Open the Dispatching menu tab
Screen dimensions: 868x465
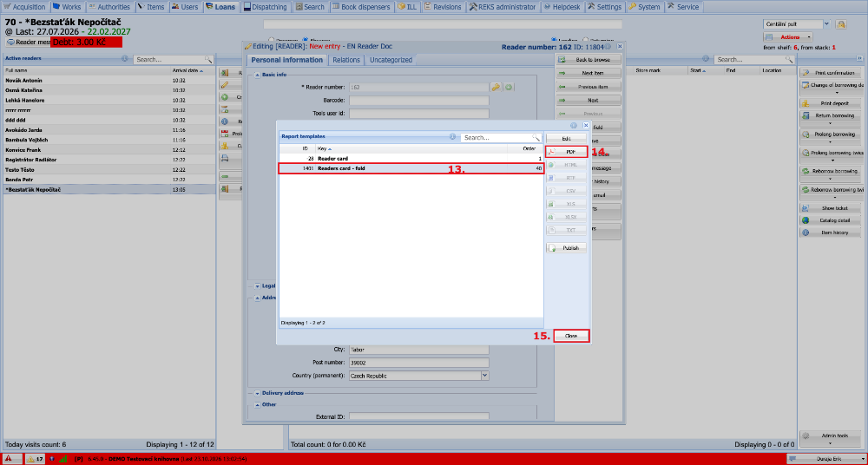(265, 7)
